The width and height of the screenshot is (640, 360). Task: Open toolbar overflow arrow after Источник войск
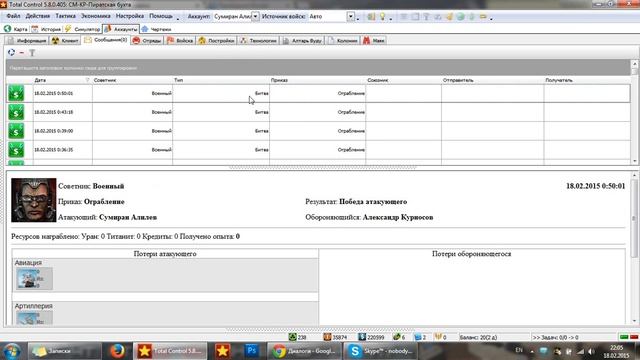[x=358, y=19]
